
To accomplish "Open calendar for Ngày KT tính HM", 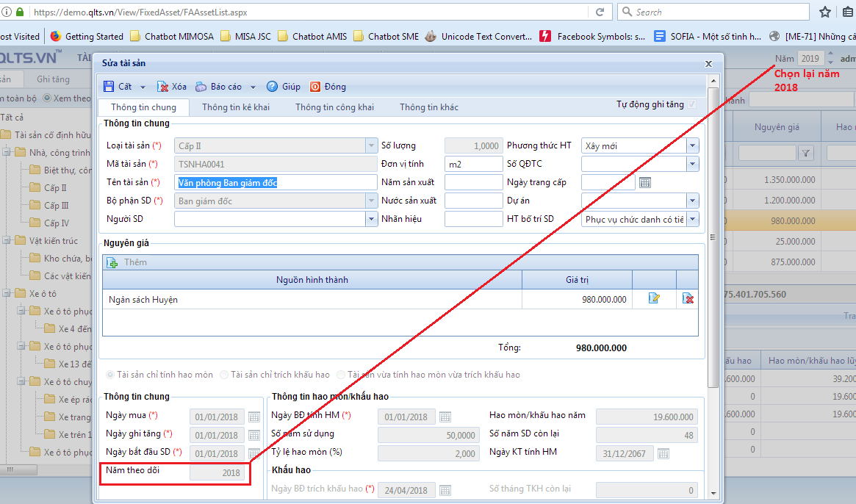I will [x=663, y=453].
